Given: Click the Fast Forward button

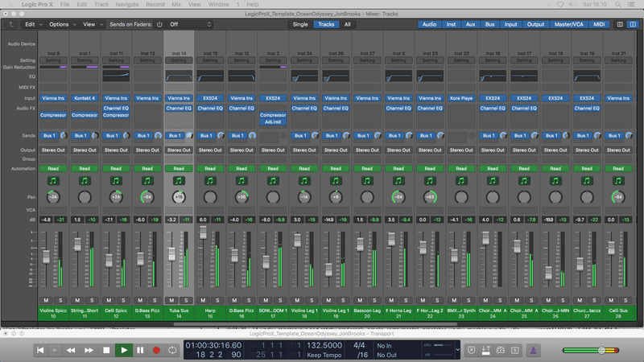Looking at the screenshot, I should (89, 350).
